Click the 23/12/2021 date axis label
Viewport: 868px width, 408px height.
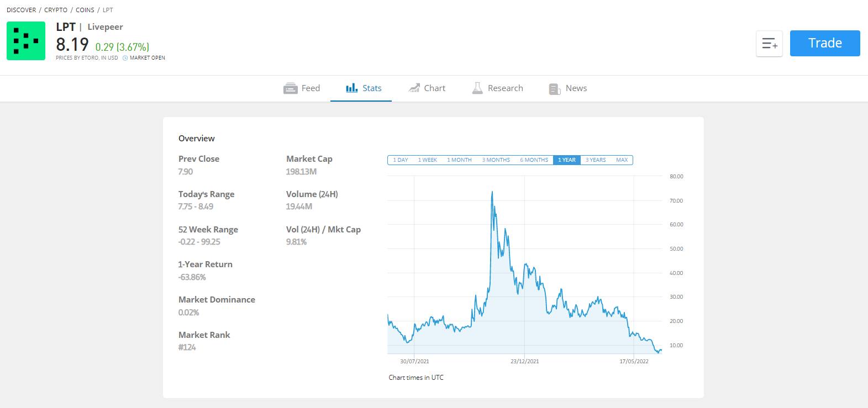pos(525,362)
